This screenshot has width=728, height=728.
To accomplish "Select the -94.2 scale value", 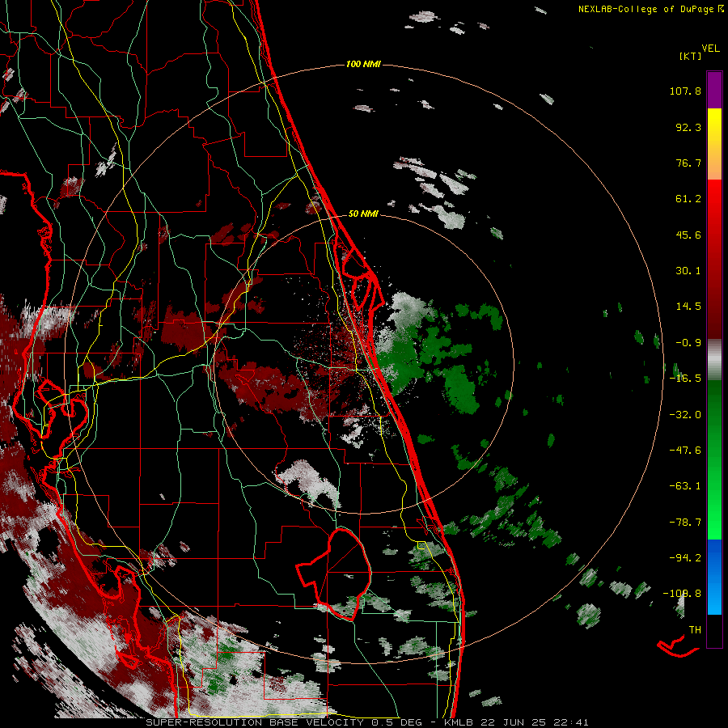I will click(x=685, y=558).
